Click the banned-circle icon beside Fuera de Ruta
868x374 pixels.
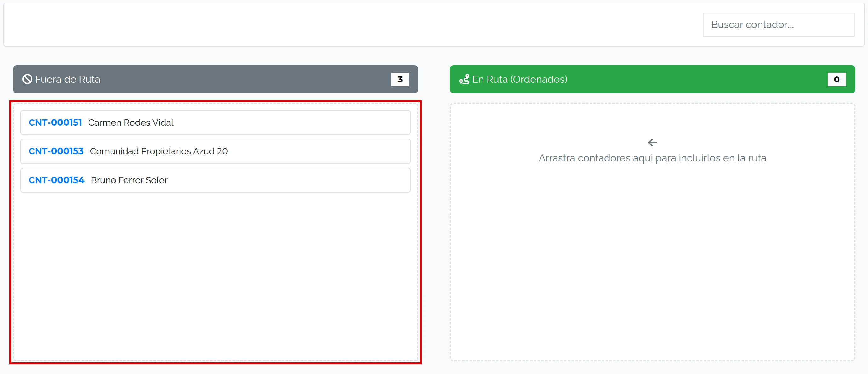[27, 79]
